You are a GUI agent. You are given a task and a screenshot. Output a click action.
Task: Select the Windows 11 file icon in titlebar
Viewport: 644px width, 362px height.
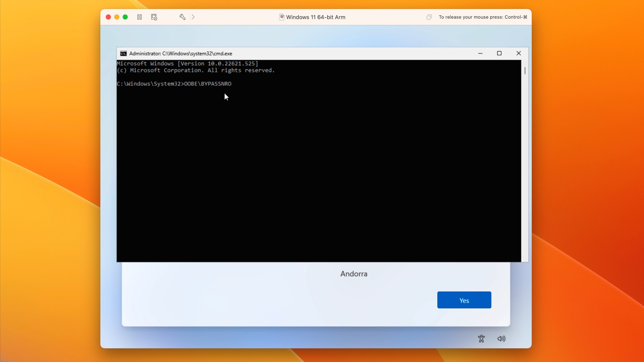pyautogui.click(x=282, y=17)
